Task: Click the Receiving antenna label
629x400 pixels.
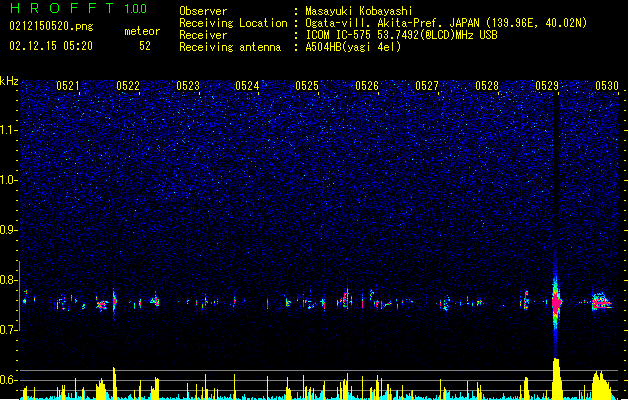Action: [230, 47]
